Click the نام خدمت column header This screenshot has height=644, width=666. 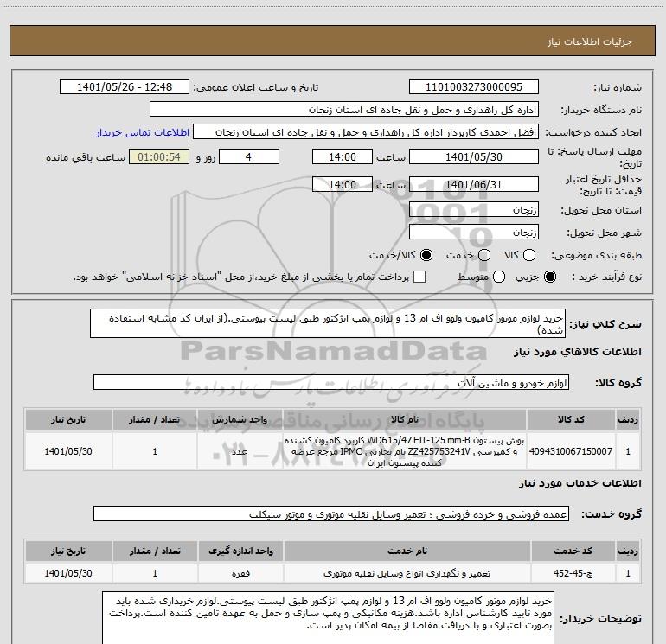pos(407,551)
